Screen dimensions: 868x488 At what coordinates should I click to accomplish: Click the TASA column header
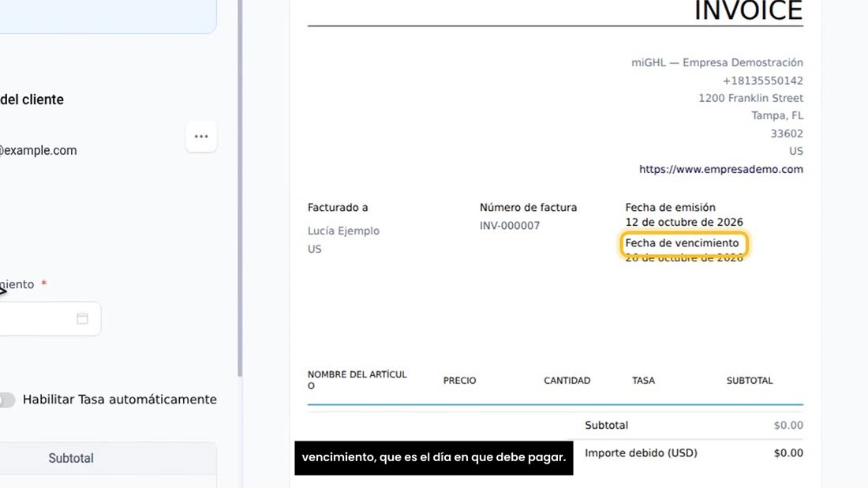643,381
